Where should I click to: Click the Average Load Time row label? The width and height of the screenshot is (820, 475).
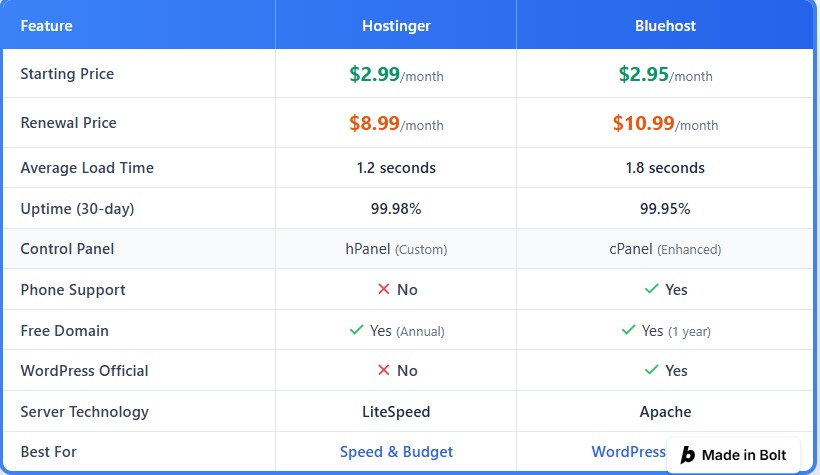(x=87, y=168)
